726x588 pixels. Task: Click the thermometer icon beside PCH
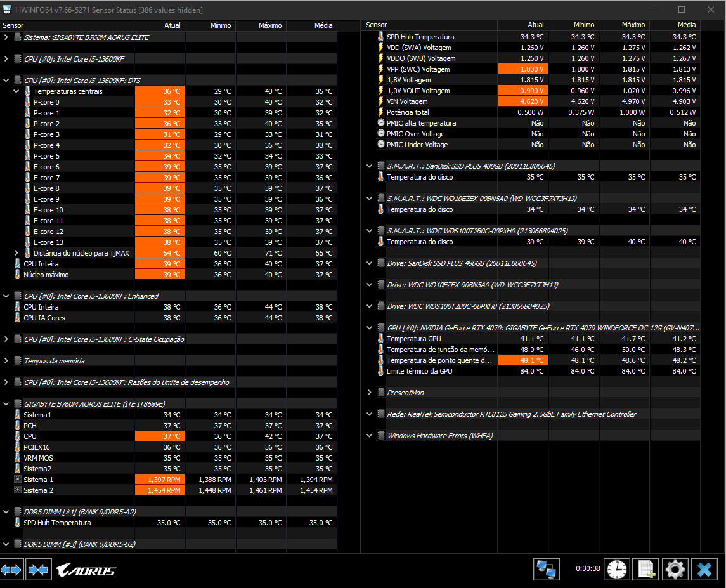point(18,426)
